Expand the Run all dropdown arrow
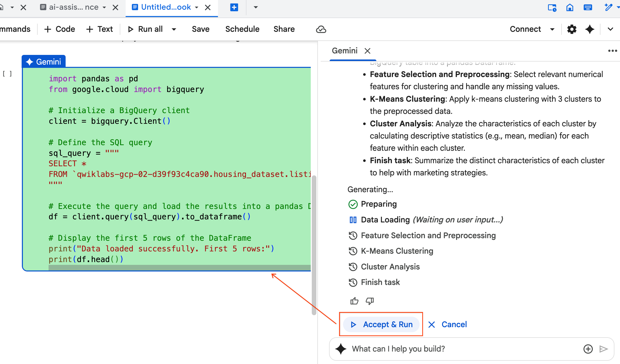 pyautogui.click(x=174, y=29)
